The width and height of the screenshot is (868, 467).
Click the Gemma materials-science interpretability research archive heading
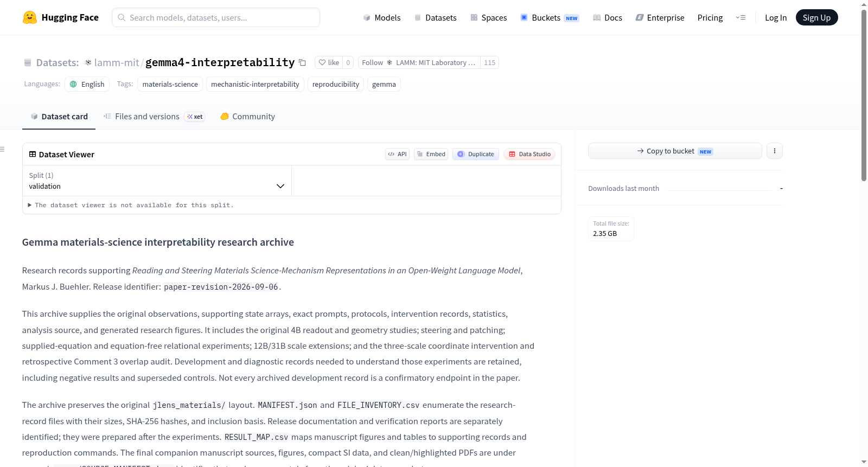[158, 242]
